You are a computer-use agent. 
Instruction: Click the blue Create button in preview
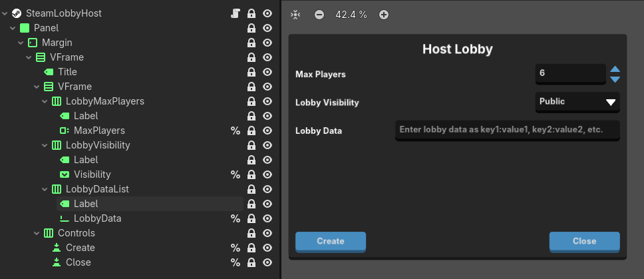(x=331, y=242)
